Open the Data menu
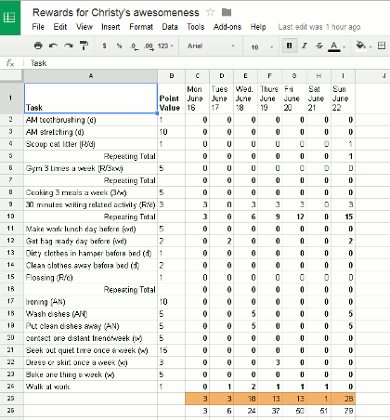Image resolution: width=390 pixels, height=420 pixels. pyautogui.click(x=170, y=27)
